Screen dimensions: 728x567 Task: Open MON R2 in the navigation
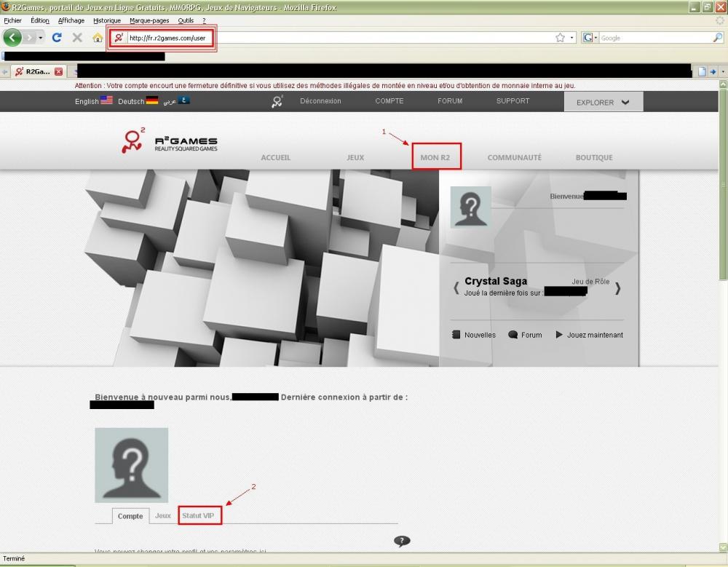(435, 157)
